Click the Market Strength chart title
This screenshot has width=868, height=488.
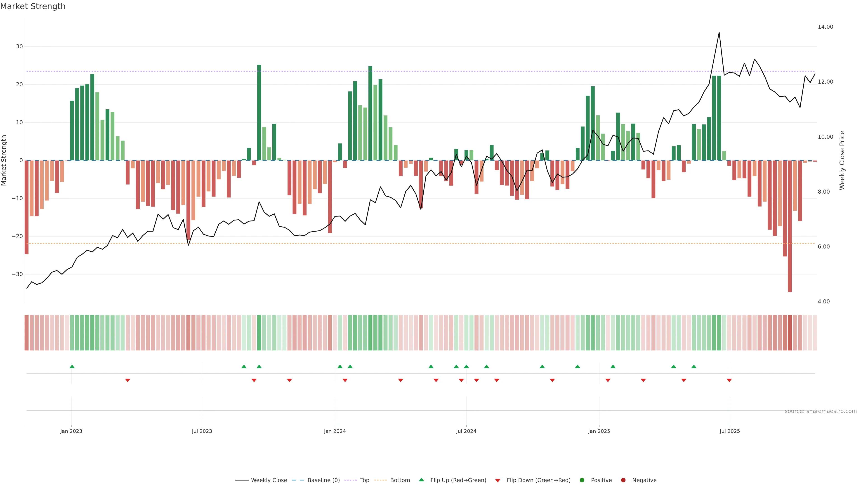tap(33, 6)
